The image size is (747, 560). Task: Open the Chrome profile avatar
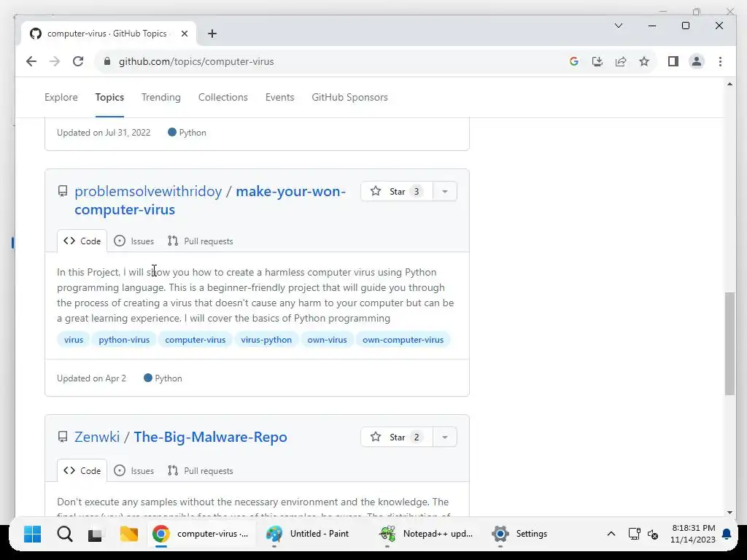coord(697,61)
